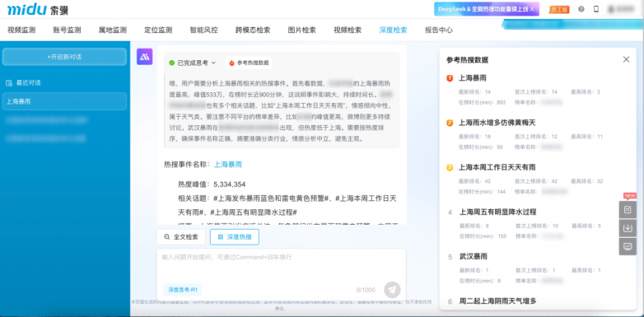Switch to 全文检索 search mode

(181, 237)
